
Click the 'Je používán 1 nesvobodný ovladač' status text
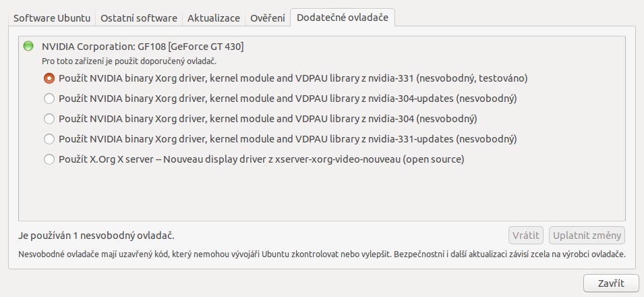96,236
